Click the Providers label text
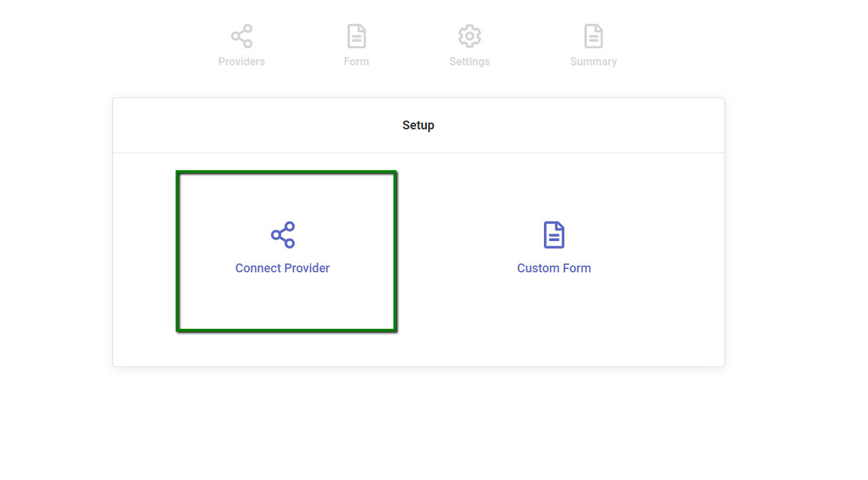The width and height of the screenshot is (868, 480). tap(242, 61)
